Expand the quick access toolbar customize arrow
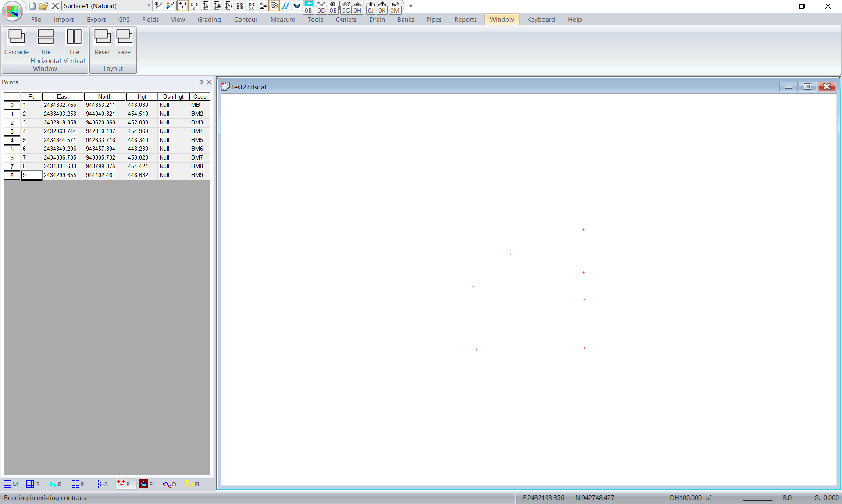 click(411, 6)
